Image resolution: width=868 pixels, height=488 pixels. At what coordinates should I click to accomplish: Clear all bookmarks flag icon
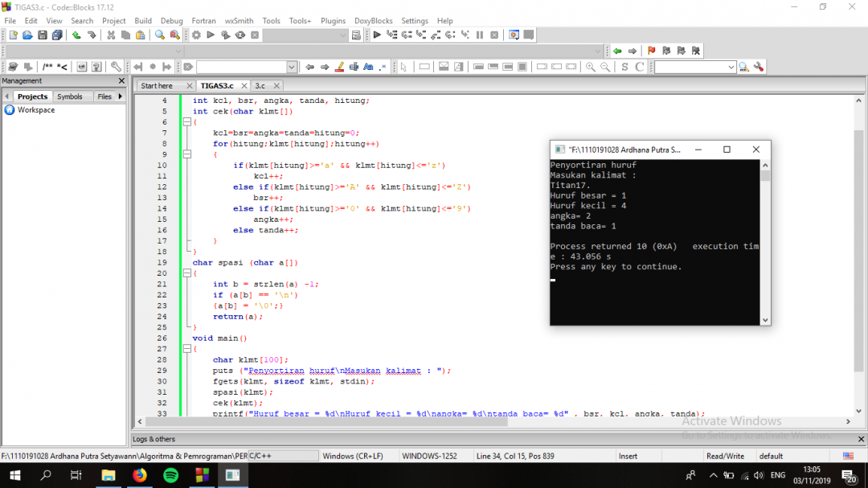(x=696, y=51)
